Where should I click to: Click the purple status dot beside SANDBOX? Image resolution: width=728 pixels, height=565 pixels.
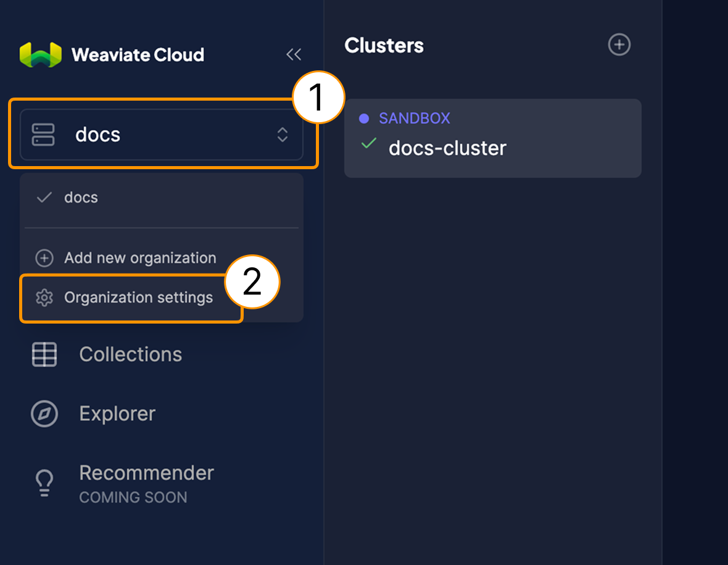364,119
